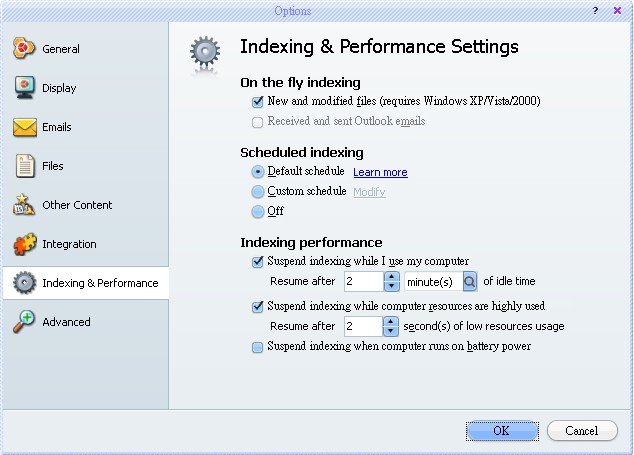Increase idle time resume value
The width and height of the screenshot is (634, 455).
(391, 277)
